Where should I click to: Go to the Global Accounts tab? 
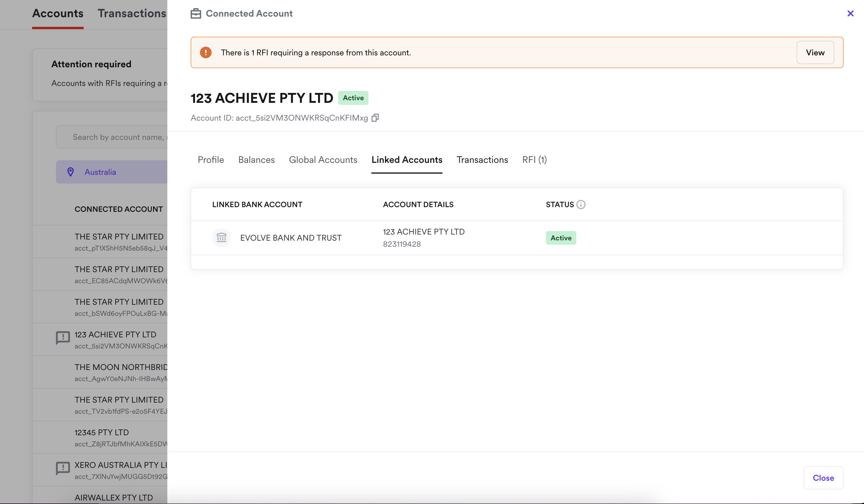323,160
